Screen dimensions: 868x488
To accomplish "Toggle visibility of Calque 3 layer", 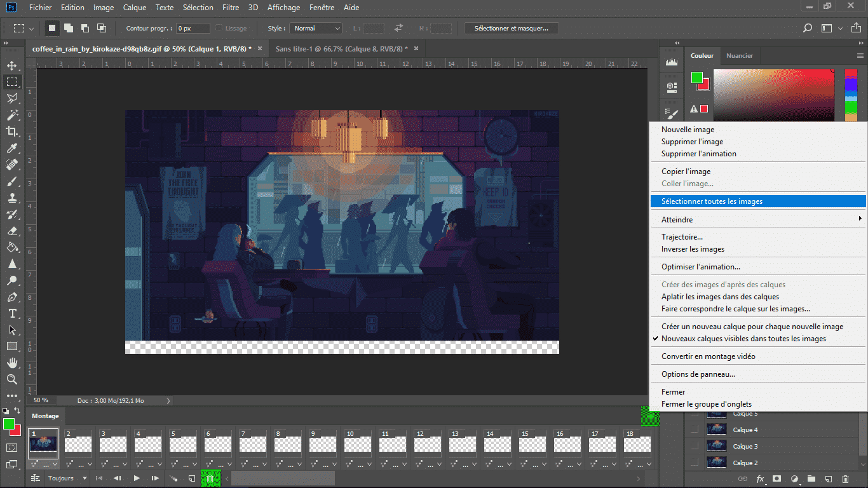I will click(x=694, y=447).
